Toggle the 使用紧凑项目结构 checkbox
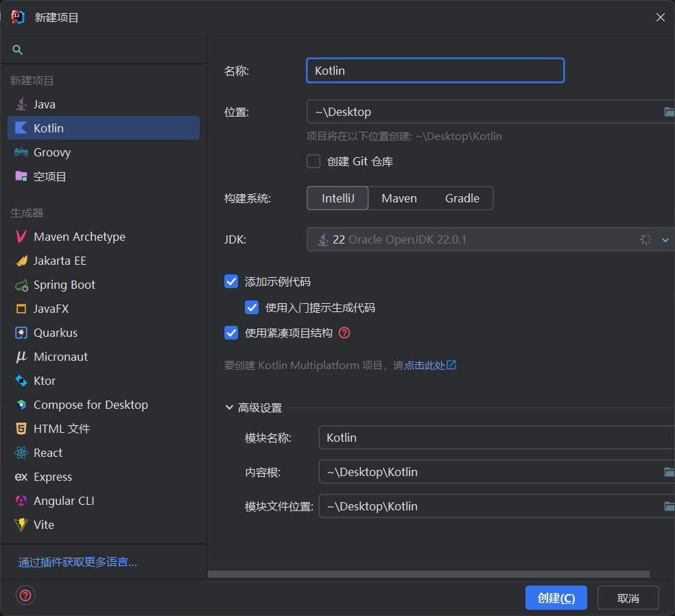 point(231,333)
